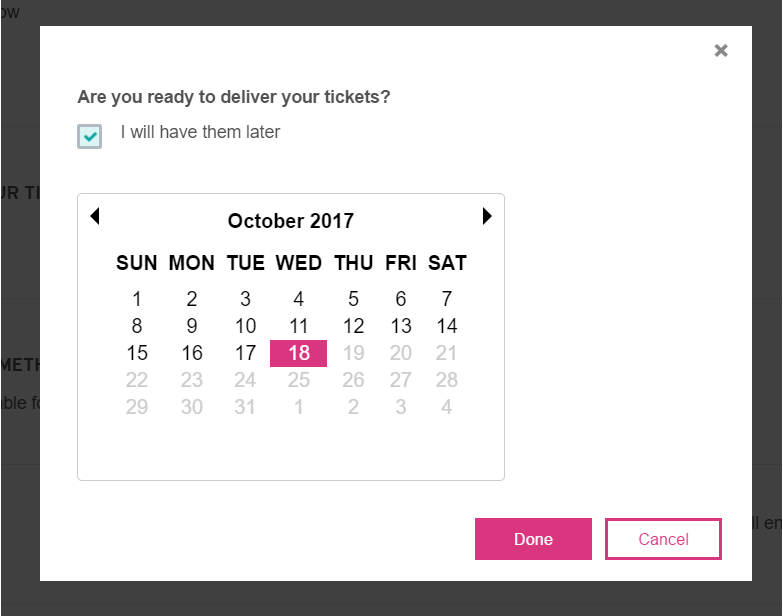The width and height of the screenshot is (783, 616).
Task: Select October 7 date
Action: click(x=447, y=299)
